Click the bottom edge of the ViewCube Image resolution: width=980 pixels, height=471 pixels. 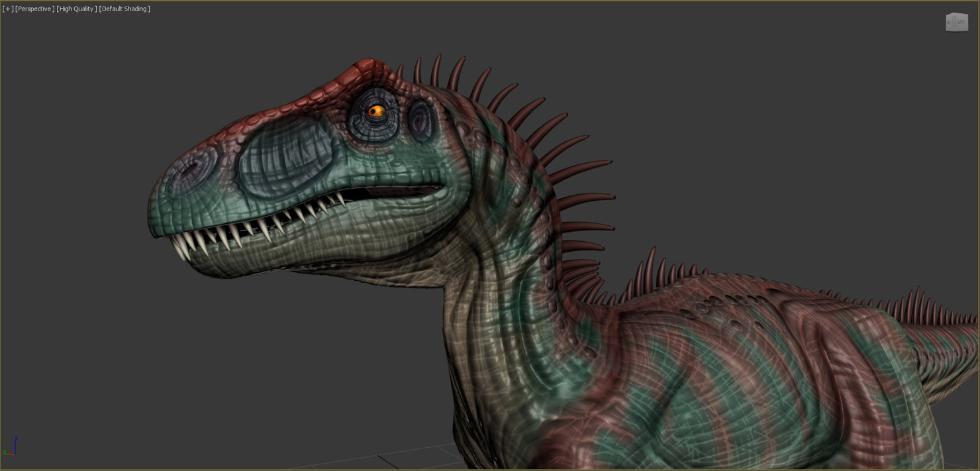(957, 31)
